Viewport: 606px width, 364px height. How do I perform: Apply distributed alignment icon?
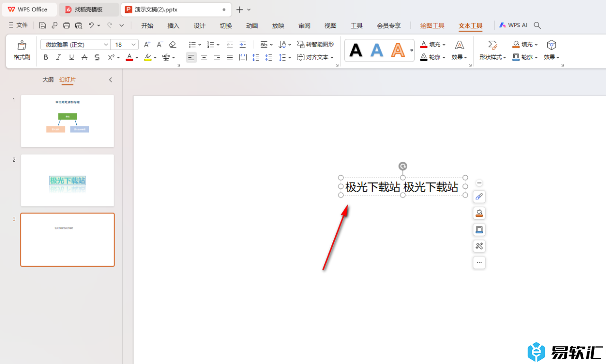point(242,57)
